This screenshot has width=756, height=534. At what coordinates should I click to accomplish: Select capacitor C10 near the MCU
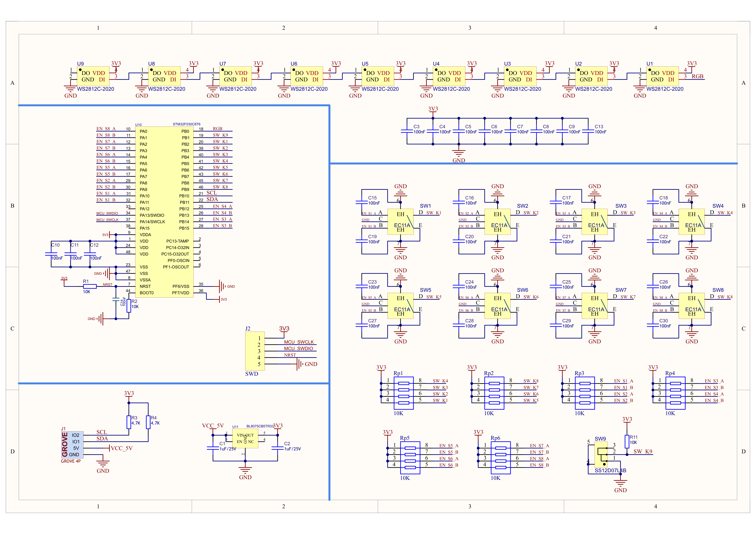[51, 254]
